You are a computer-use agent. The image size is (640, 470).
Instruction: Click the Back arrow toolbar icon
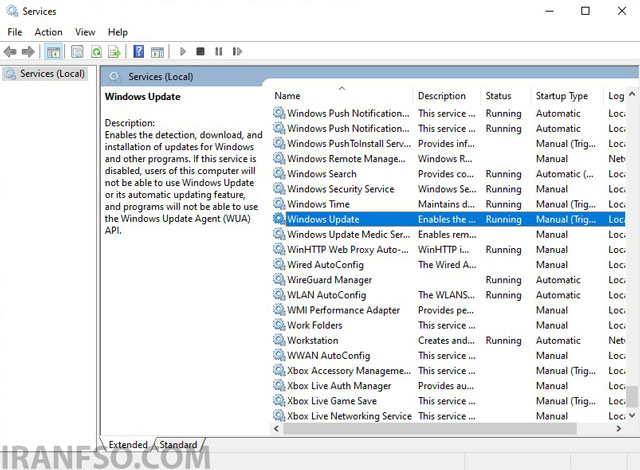point(10,52)
